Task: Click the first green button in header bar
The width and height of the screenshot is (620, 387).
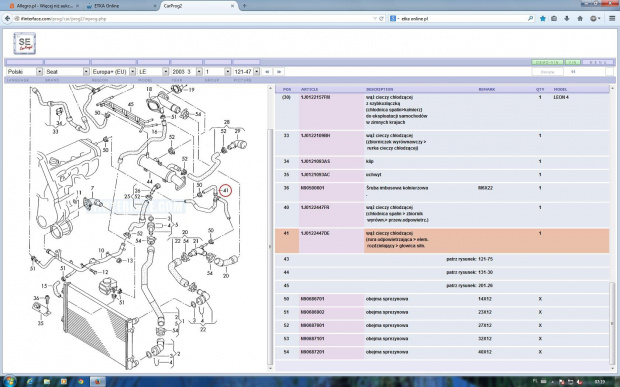Action: click(x=547, y=62)
